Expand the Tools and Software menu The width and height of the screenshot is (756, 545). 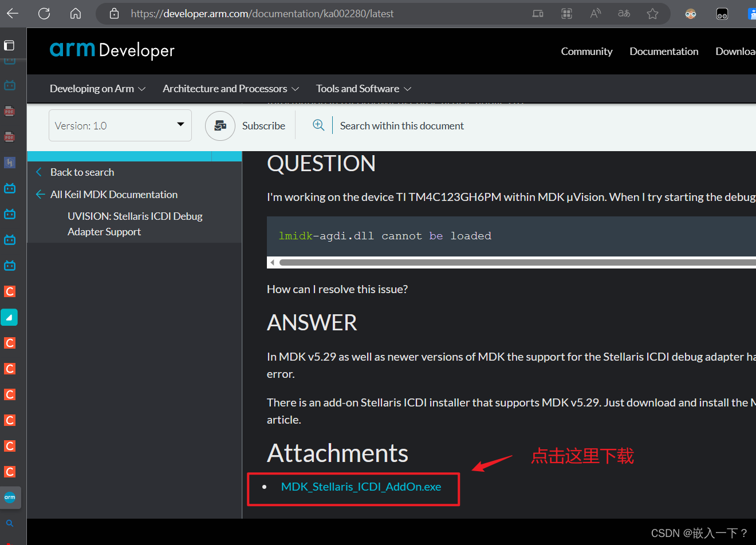click(x=363, y=88)
